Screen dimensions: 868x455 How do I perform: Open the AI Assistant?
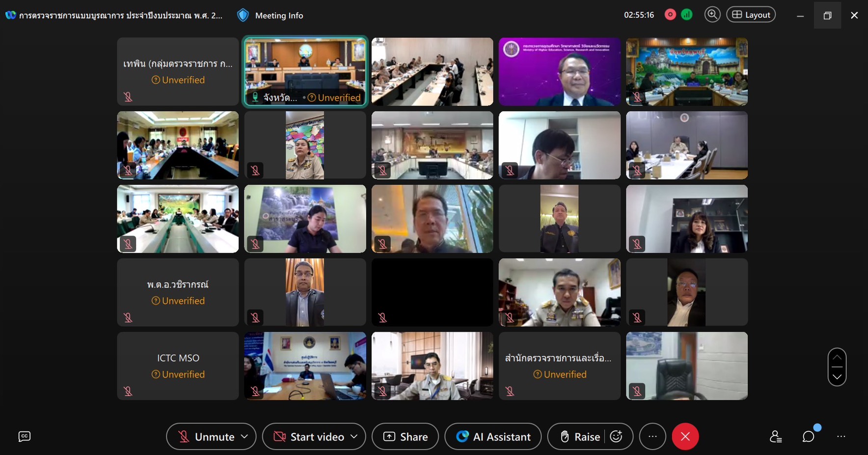pyautogui.click(x=493, y=436)
